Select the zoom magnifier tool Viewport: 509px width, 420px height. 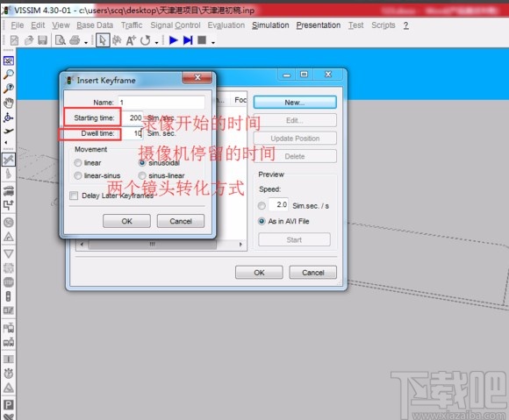(9, 74)
